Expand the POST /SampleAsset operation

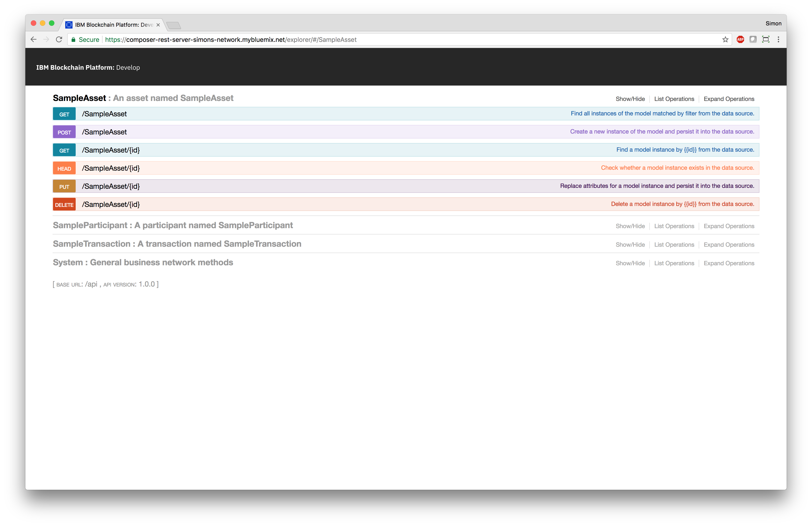pyautogui.click(x=104, y=132)
